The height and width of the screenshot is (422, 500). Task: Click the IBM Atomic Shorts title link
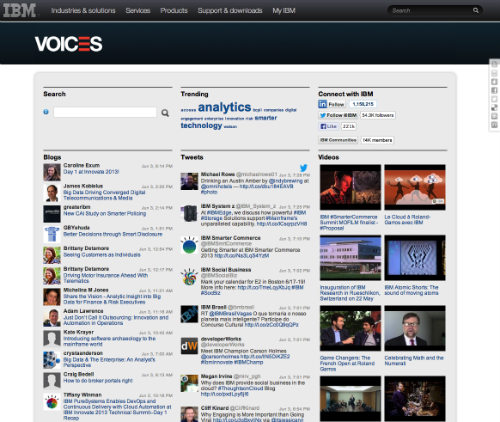412,290
